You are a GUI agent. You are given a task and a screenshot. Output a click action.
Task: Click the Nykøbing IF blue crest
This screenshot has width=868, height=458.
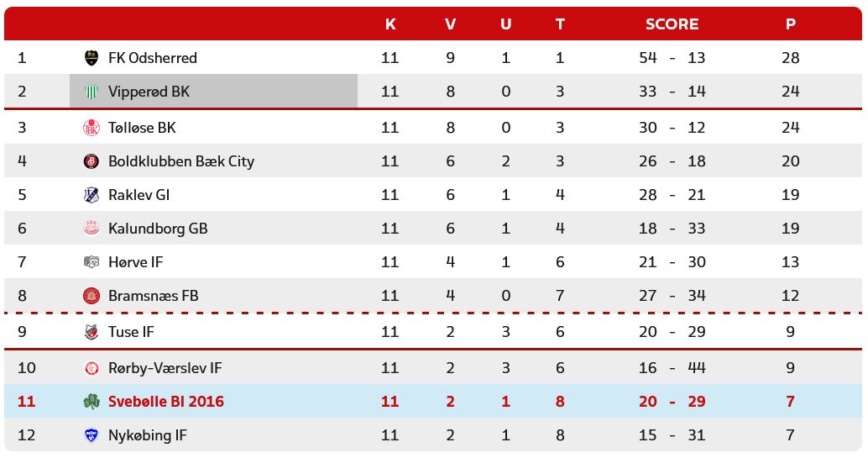point(92,435)
